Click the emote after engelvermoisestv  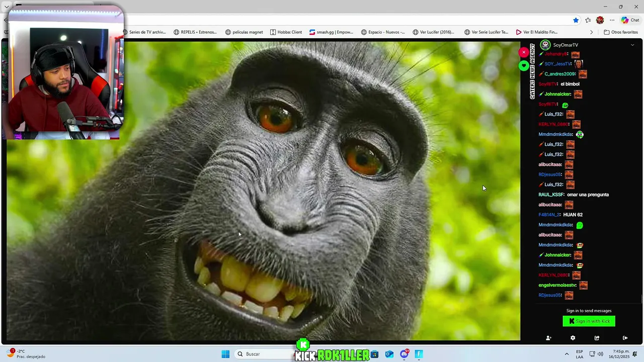583,285
